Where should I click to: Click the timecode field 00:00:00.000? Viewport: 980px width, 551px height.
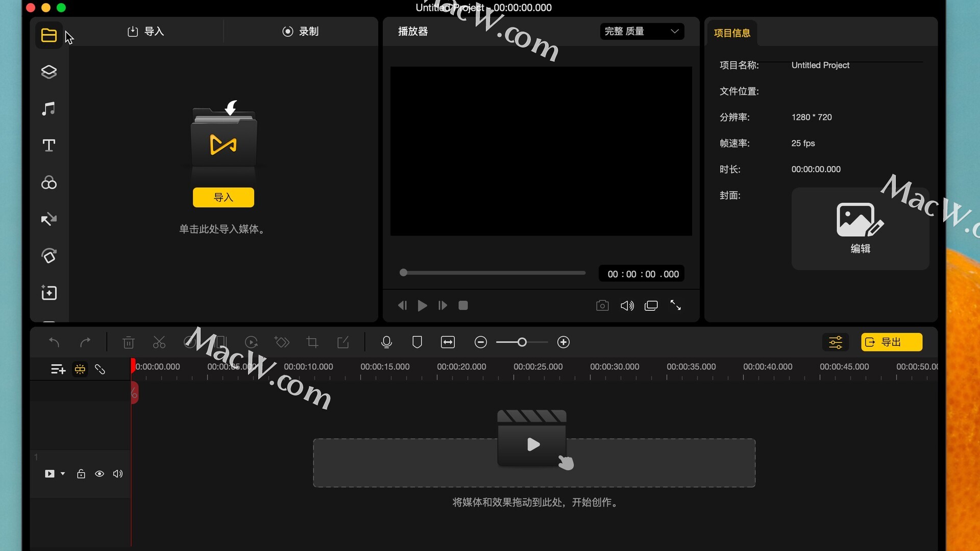pos(642,274)
